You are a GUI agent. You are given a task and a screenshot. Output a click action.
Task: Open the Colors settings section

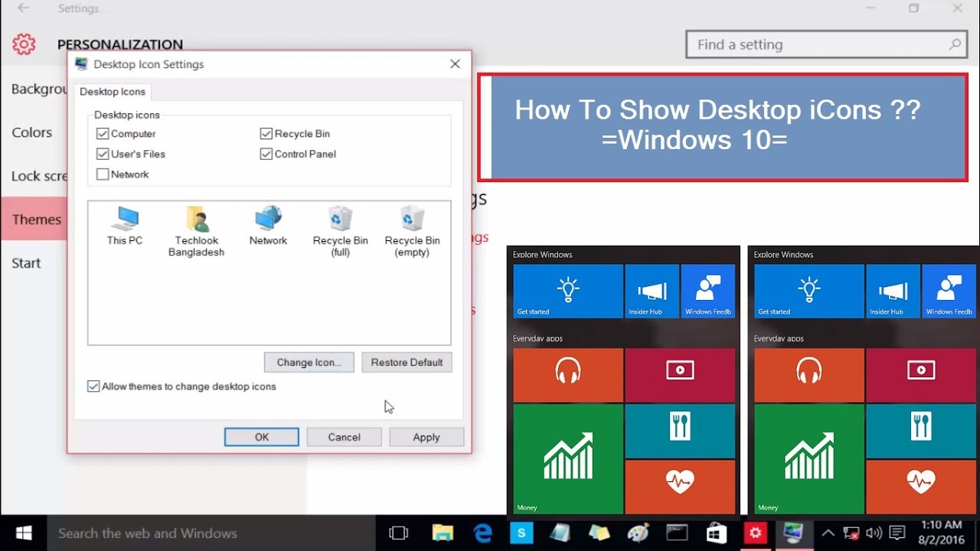pyautogui.click(x=34, y=132)
